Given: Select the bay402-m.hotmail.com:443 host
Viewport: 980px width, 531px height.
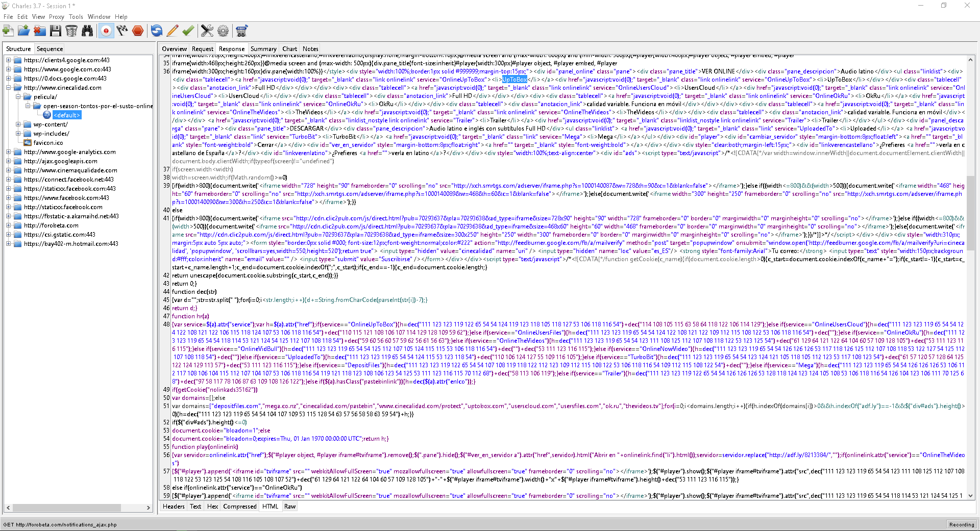Looking at the screenshot, I should tap(71, 244).
